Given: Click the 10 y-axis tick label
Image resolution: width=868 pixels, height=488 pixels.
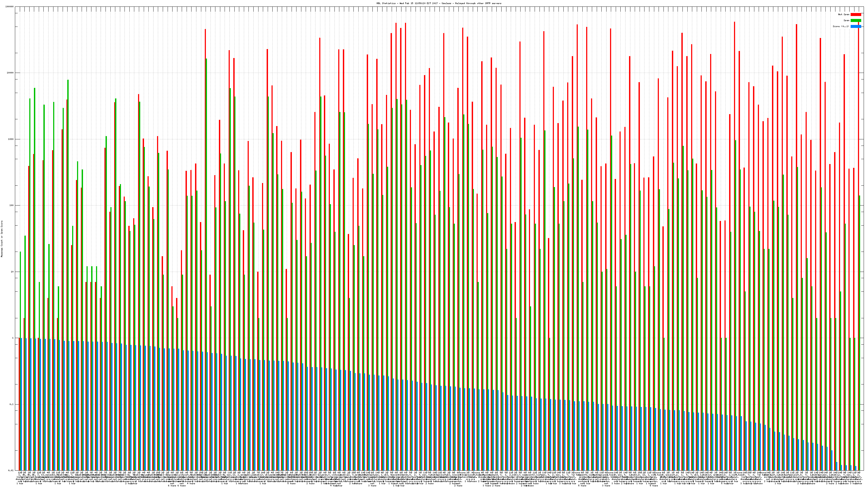Looking at the screenshot, I should pos(13,272).
